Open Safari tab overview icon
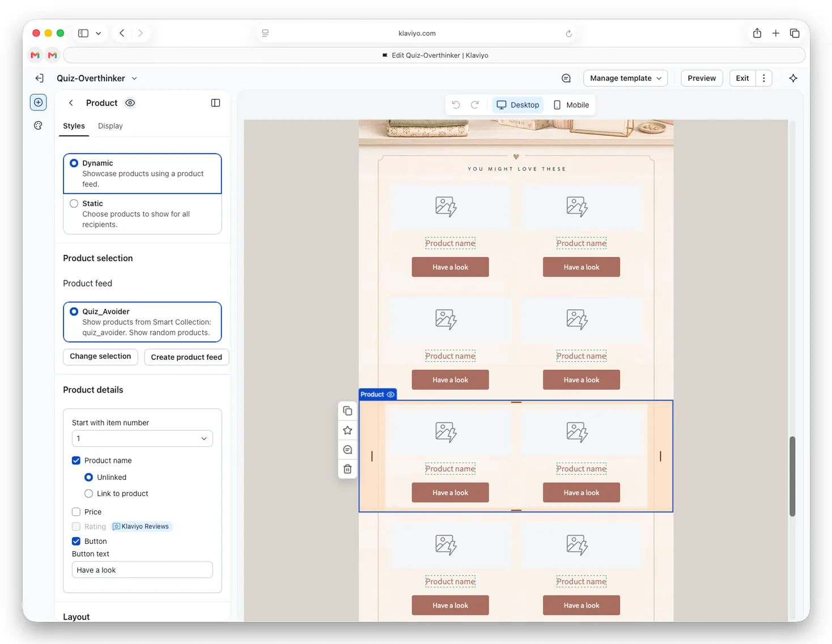Viewport: 832px width, 644px height. [x=795, y=33]
